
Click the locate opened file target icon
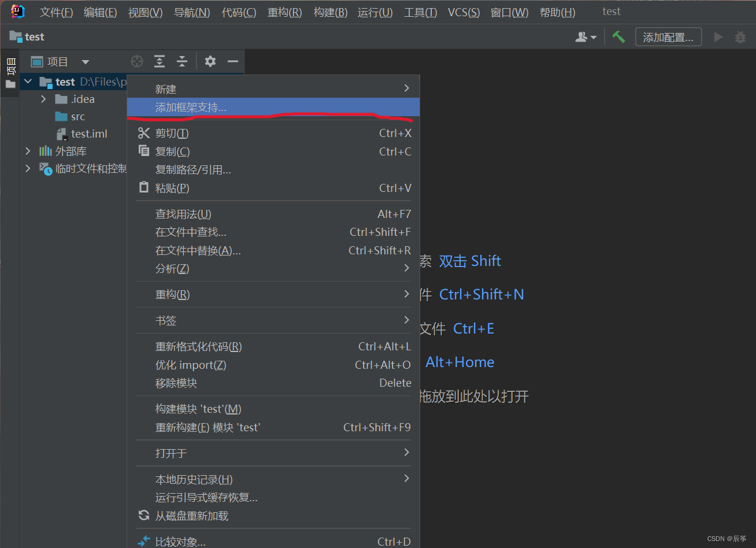(137, 61)
